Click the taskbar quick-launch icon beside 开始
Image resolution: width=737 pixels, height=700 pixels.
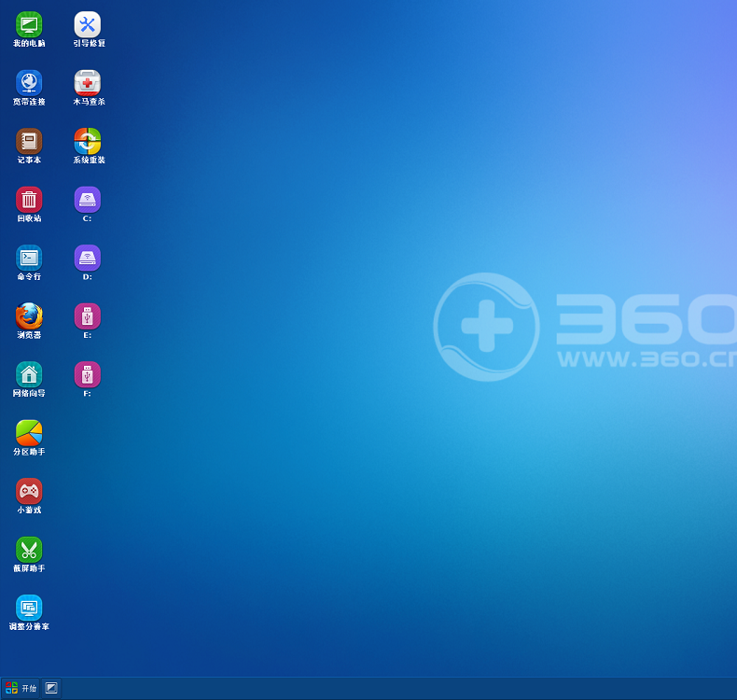pyautogui.click(x=51, y=688)
